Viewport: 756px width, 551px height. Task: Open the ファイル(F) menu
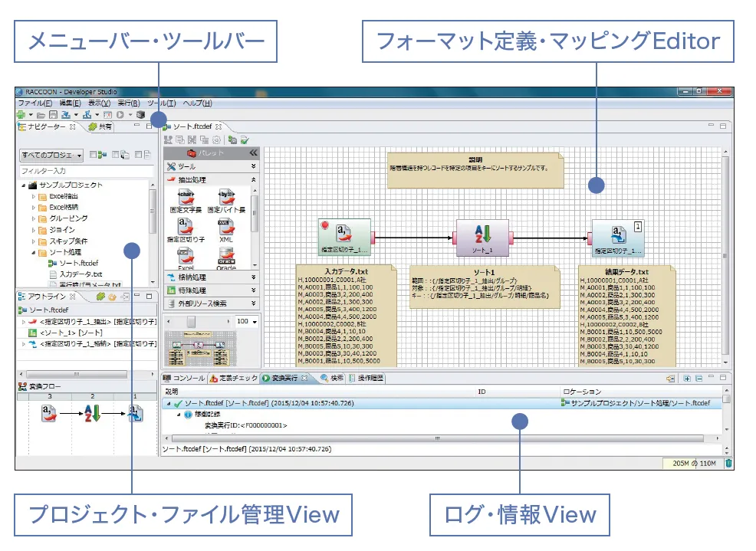tap(35, 103)
